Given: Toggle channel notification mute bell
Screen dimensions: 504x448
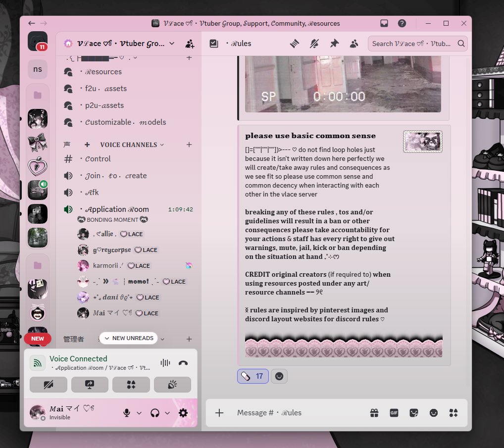Looking at the screenshot, I should click(x=314, y=44).
